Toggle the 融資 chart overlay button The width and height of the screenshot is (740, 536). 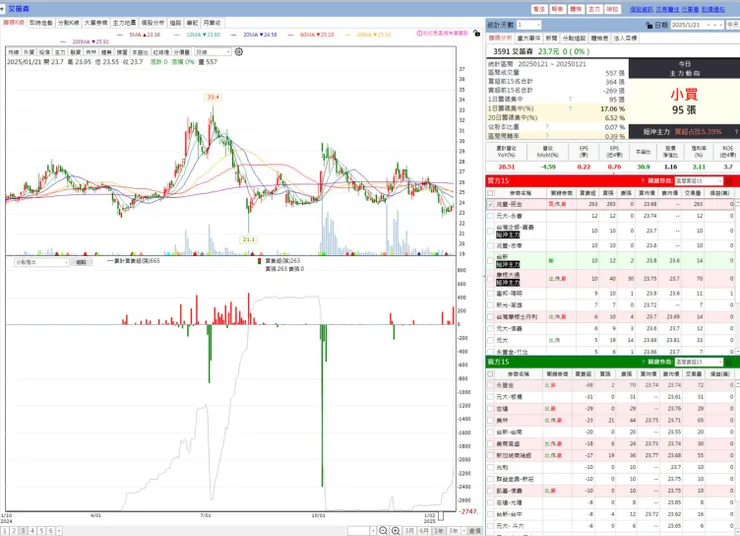coord(76,52)
